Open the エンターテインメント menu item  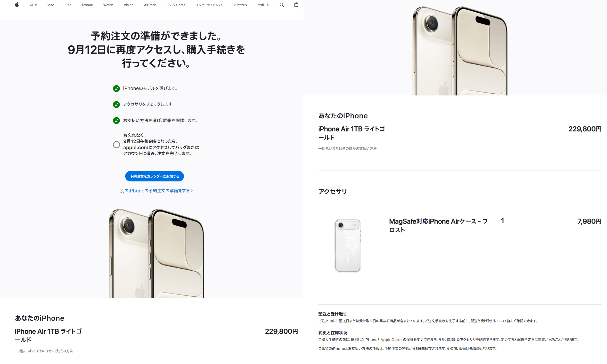209,5
